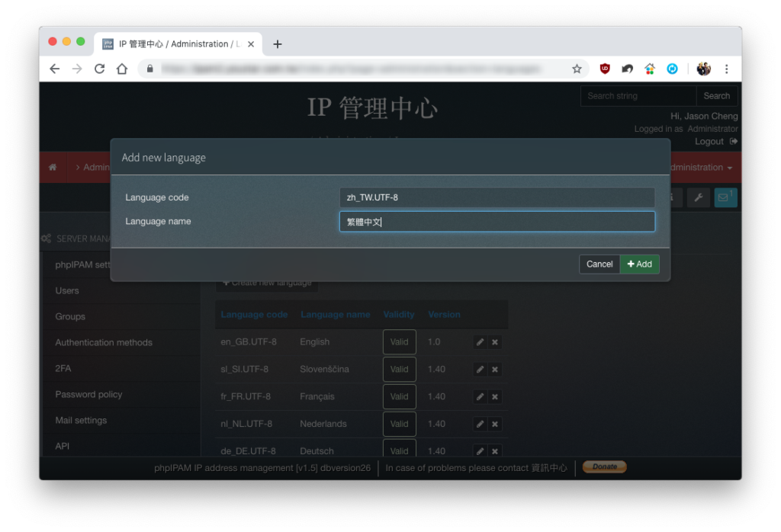Click the Language name text field
Screen dimensions: 781x532
pos(497,222)
